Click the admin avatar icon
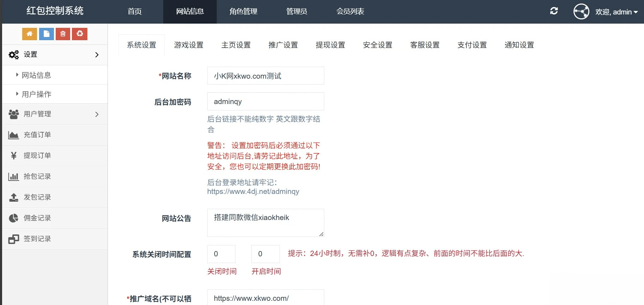Image resolution: width=644 pixels, height=305 pixels. click(x=581, y=12)
